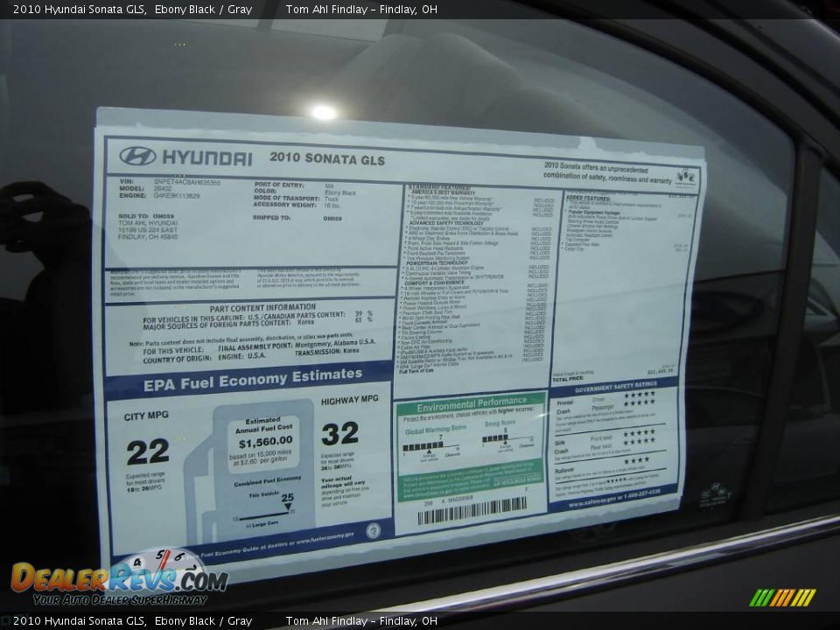
Task: Click the Global Warming Score bar scale
Action: [x=431, y=447]
